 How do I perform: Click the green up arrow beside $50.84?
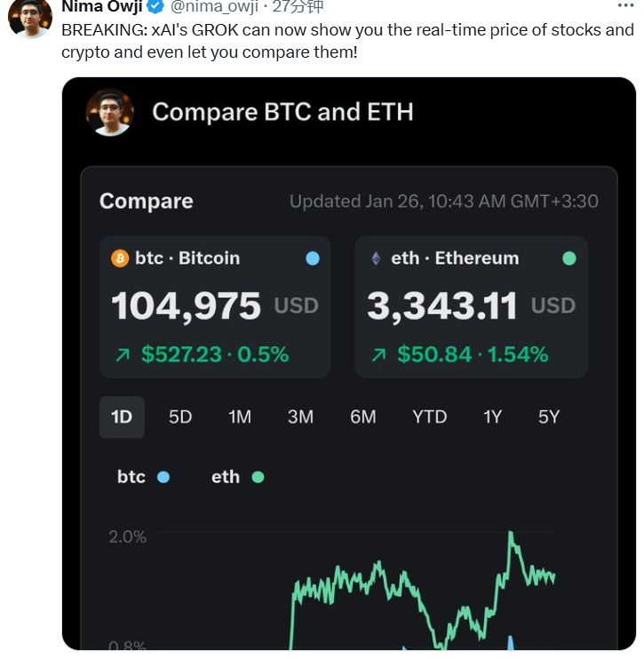pos(379,355)
